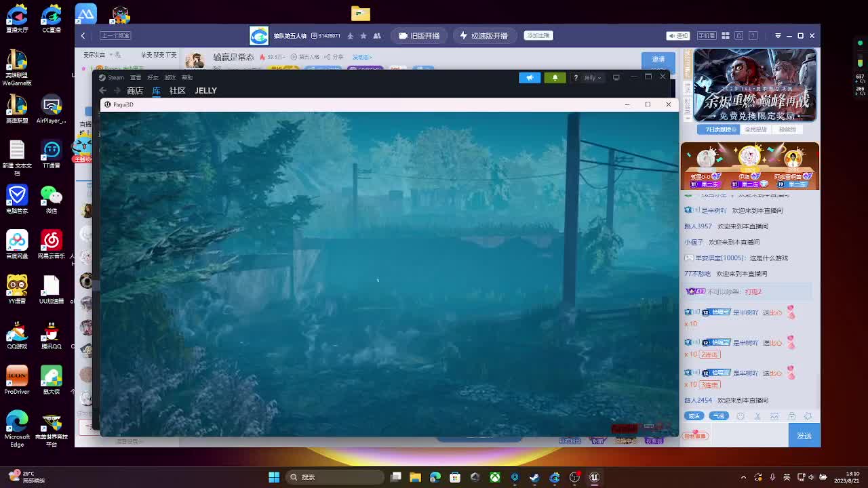The image size is (868, 488).
Task: Open Steam help question mark
Action: pos(576,77)
